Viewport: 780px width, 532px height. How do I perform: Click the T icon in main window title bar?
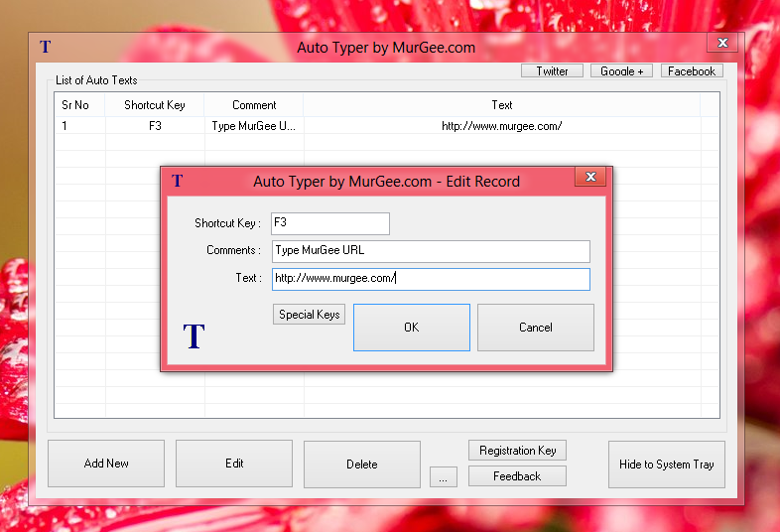click(46, 47)
